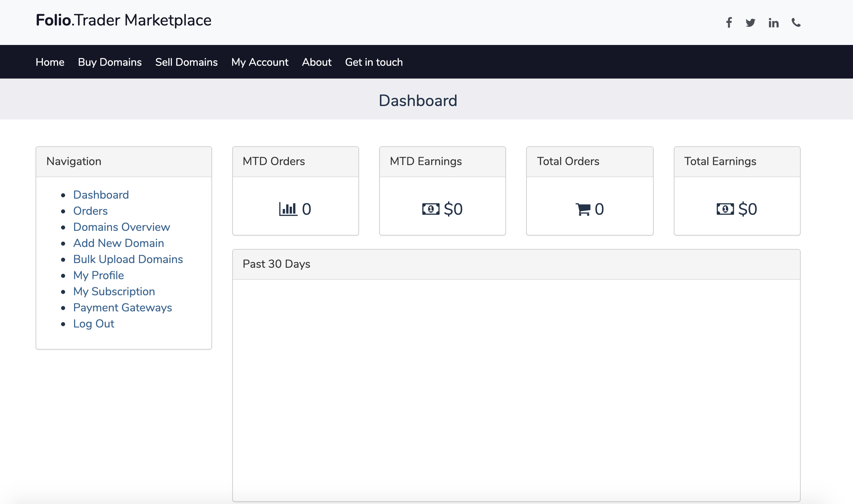This screenshot has height=504, width=853.
Task: Open the Facebook social icon
Action: pyautogui.click(x=729, y=22)
